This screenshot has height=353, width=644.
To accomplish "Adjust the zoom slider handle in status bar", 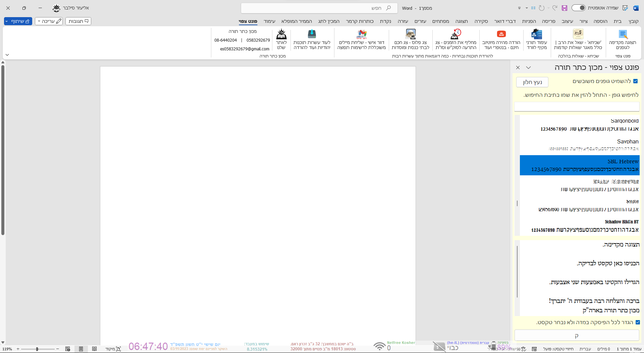I will [x=37, y=349].
